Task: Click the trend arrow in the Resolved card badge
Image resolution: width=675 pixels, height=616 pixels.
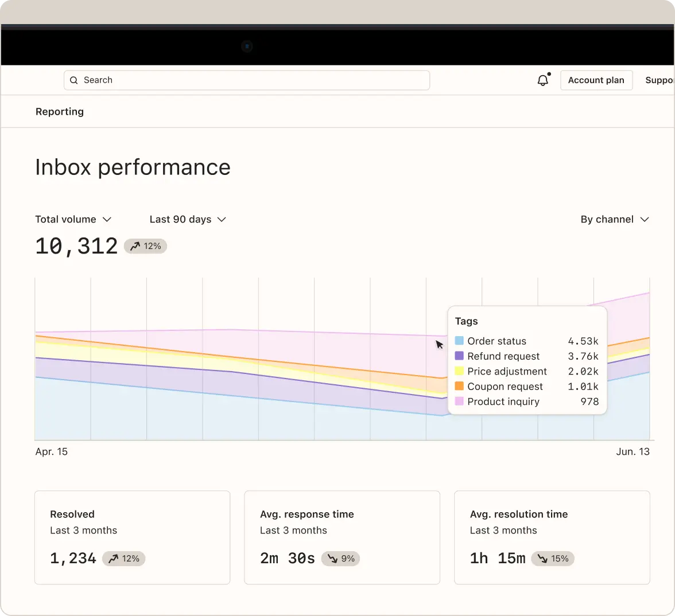Action: click(x=114, y=558)
